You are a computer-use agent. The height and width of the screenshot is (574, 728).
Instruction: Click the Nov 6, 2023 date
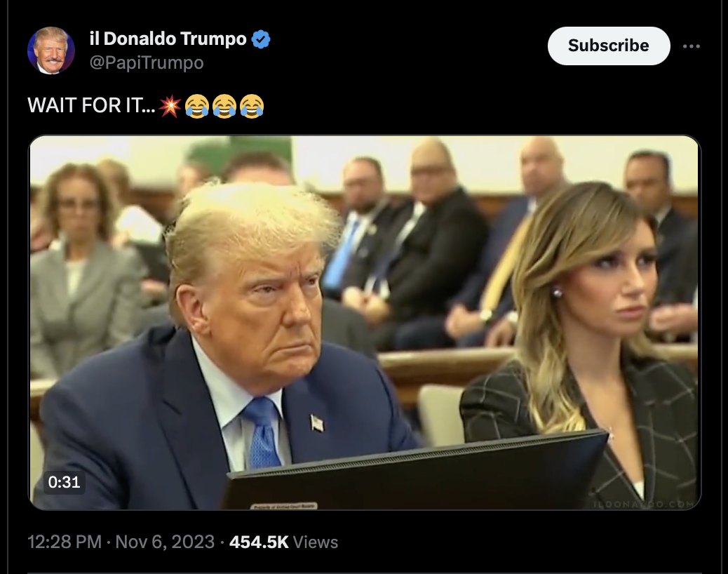[x=165, y=542]
